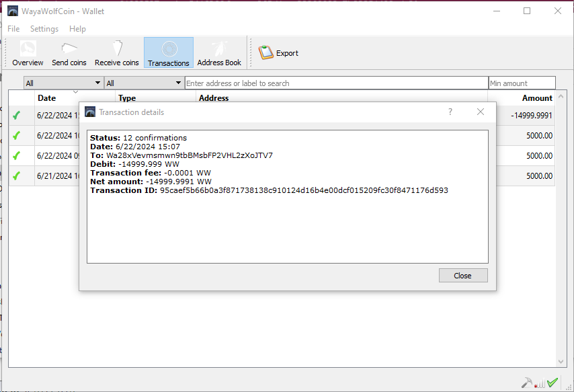Click the Min amount input field
Image resolution: width=574 pixels, height=392 pixels.
pyautogui.click(x=522, y=83)
